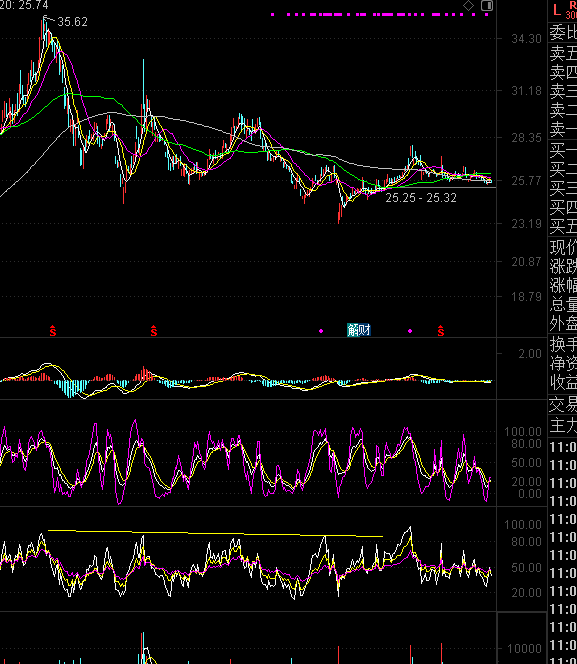Image resolution: width=577 pixels, height=664 pixels.
Task: Select the 外盘 row in quote panel
Action: click(x=563, y=324)
